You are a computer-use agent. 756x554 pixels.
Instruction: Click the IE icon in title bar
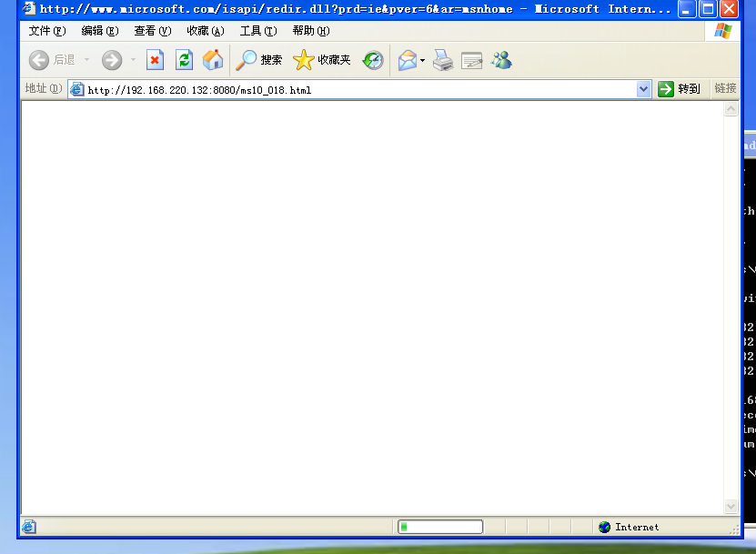(28, 8)
